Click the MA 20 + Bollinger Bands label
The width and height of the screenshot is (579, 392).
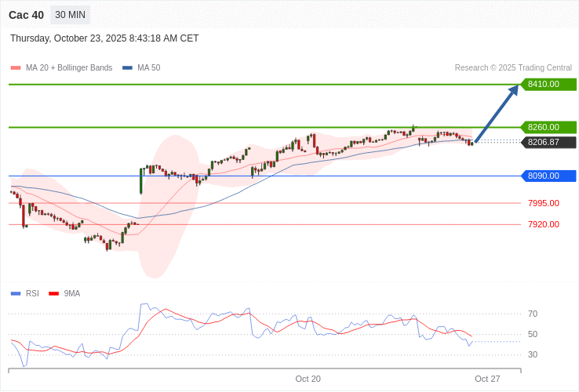pos(69,67)
